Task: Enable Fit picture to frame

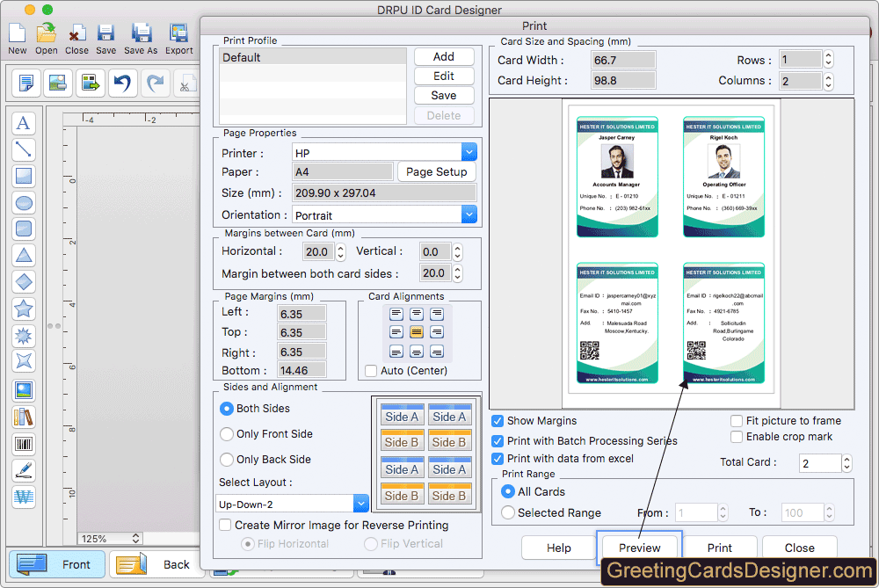Action: [x=737, y=420]
